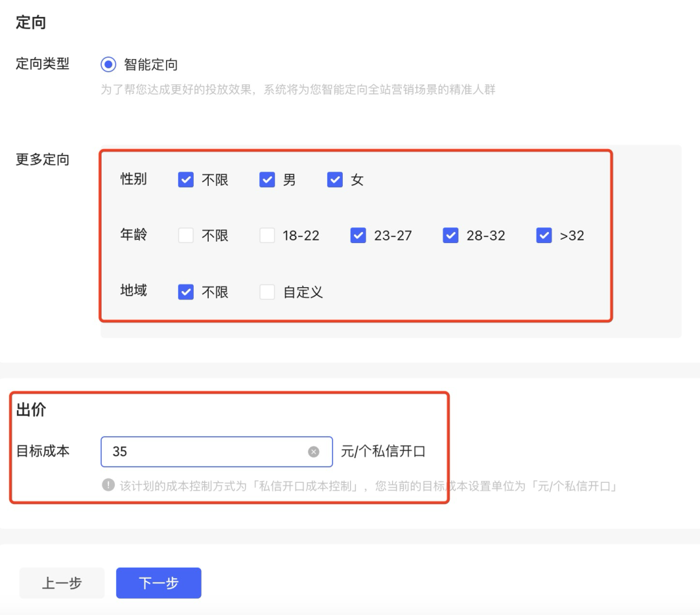This screenshot has width=700, height=615.
Task: Uncheck the 28-32 age range checkbox
Action: coord(450,235)
